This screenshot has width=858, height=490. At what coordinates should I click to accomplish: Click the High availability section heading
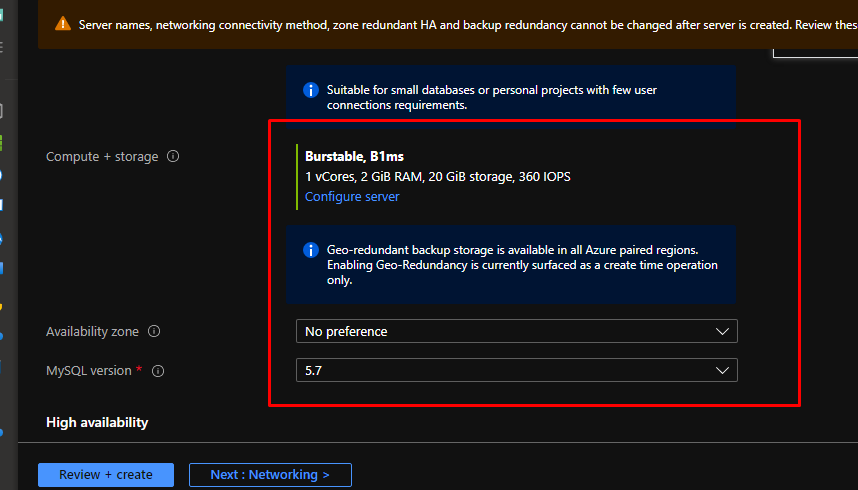coord(97,423)
